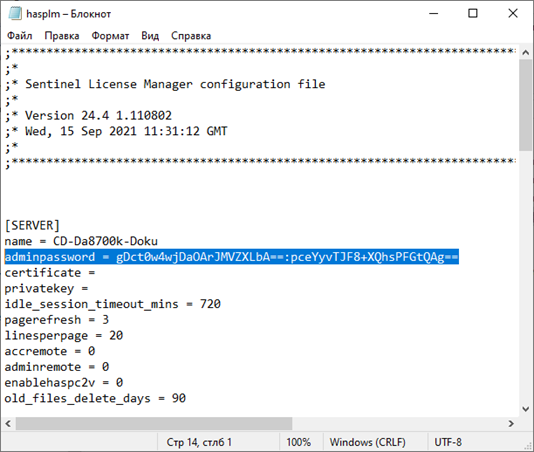This screenshot has width=534, height=452.
Task: Click the highlighted adminpassword line
Action: [232, 257]
